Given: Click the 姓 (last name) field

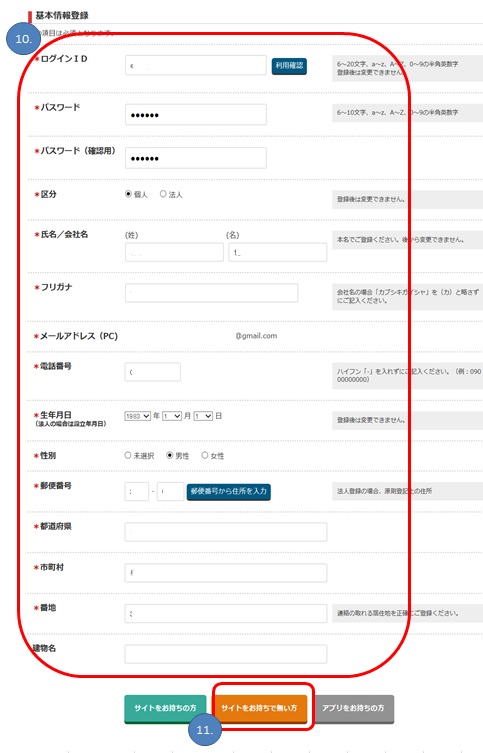Looking at the screenshot, I should point(174,252).
